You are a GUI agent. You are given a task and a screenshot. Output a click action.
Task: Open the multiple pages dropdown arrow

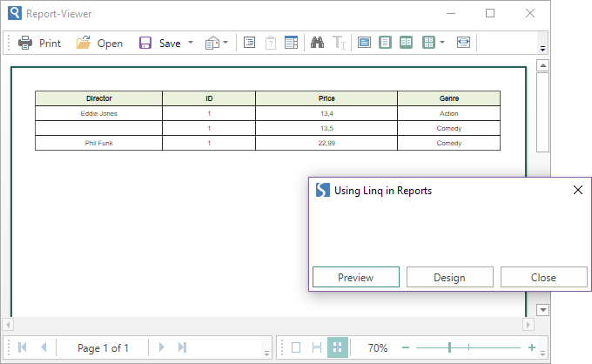click(x=442, y=43)
